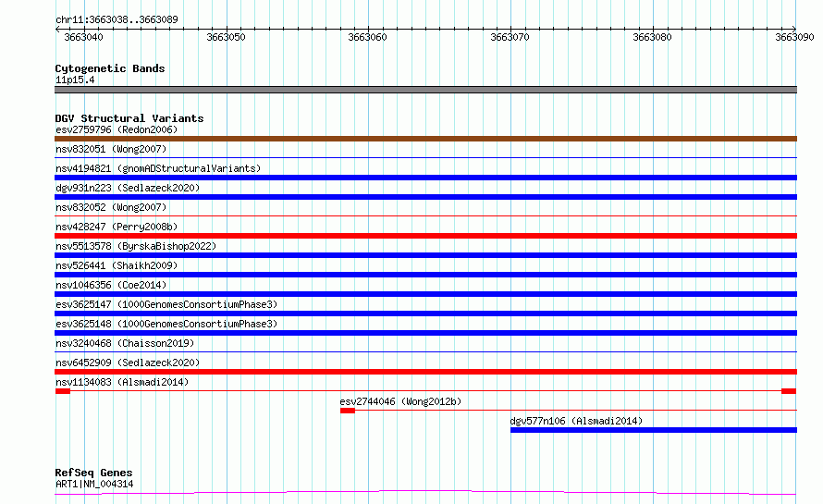This screenshot has width=823, height=504.
Task: Select the blue nsv4194821 variant bar
Action: tap(425, 178)
